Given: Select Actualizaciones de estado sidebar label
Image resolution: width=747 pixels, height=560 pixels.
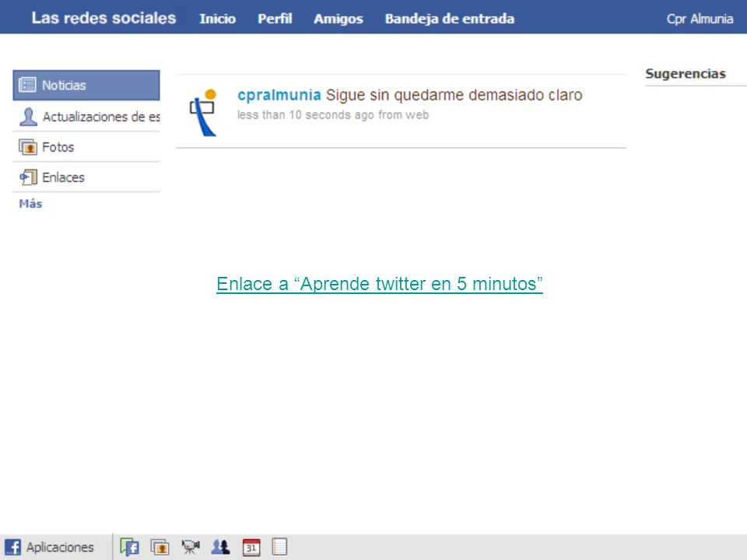Looking at the screenshot, I should coord(101,117).
